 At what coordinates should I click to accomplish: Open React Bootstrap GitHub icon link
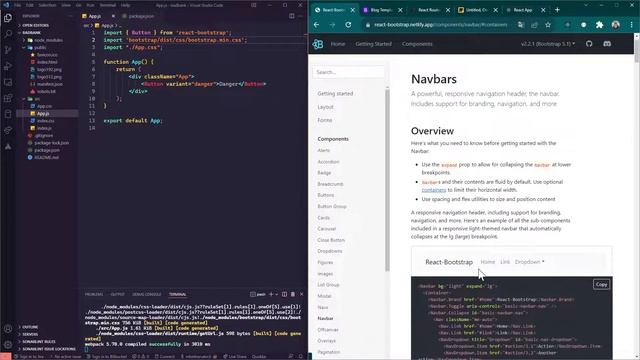[x=589, y=44]
